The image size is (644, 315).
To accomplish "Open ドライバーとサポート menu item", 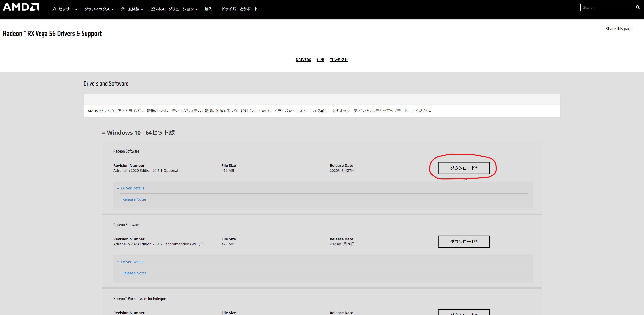I will (239, 9).
